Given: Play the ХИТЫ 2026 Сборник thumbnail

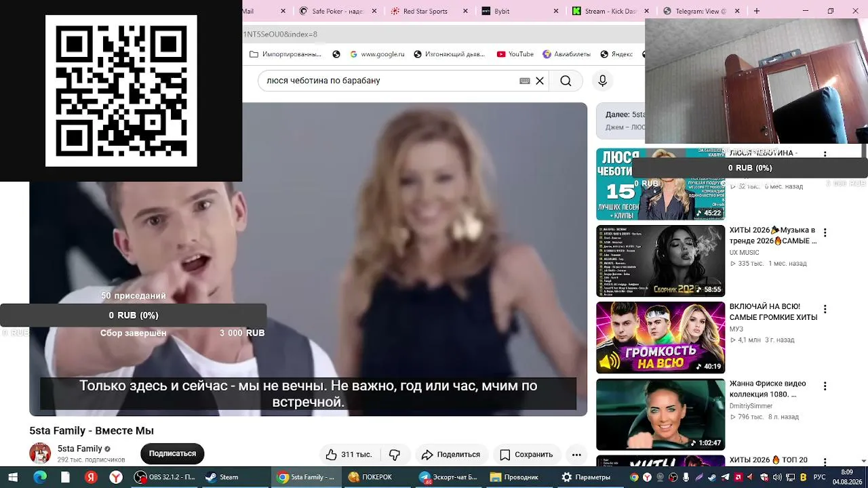Looking at the screenshot, I should click(x=660, y=261).
